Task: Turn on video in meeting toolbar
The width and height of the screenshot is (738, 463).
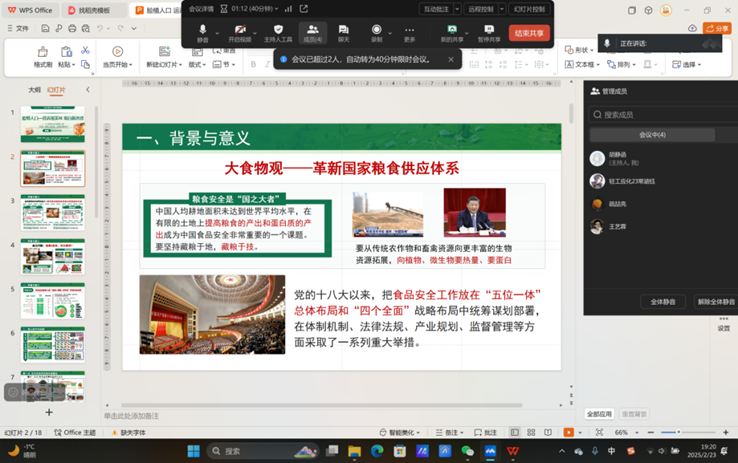Action: pos(240,33)
